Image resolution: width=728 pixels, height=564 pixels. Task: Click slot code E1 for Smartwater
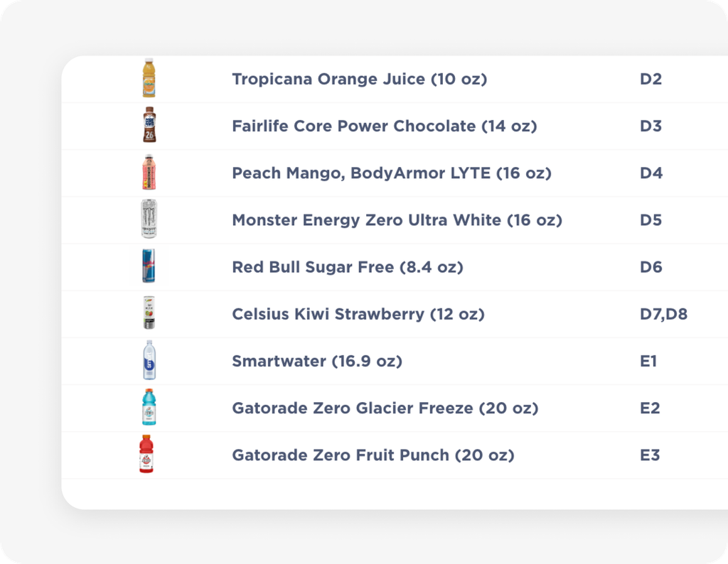tap(648, 362)
